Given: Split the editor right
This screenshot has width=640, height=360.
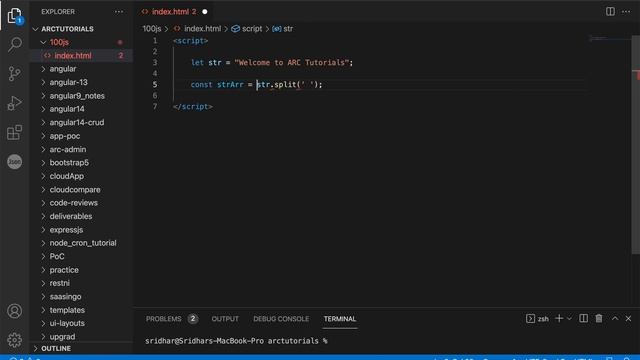Looking at the screenshot, I should pos(610,11).
